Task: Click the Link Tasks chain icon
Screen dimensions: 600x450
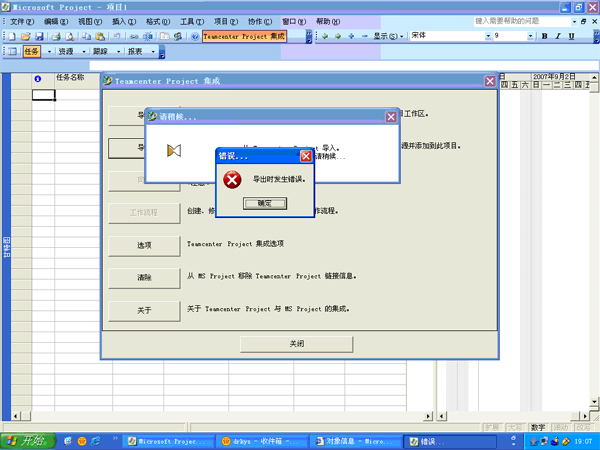Action: (x=134, y=36)
